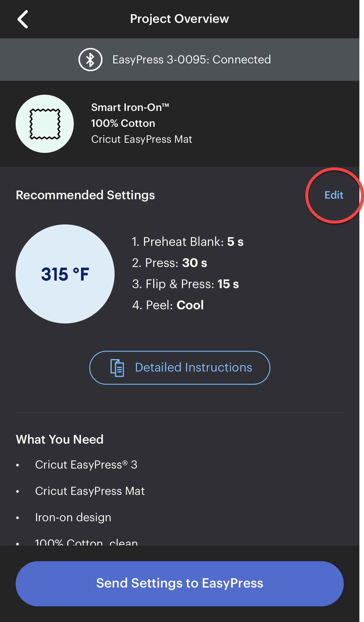Select the Project Overview title

179,18
